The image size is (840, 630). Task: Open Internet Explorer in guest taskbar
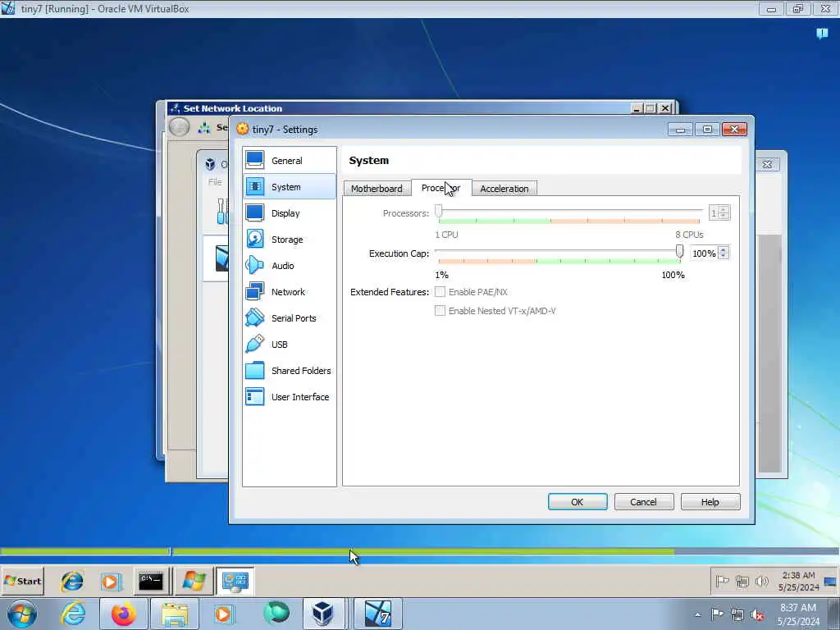pos(72,582)
